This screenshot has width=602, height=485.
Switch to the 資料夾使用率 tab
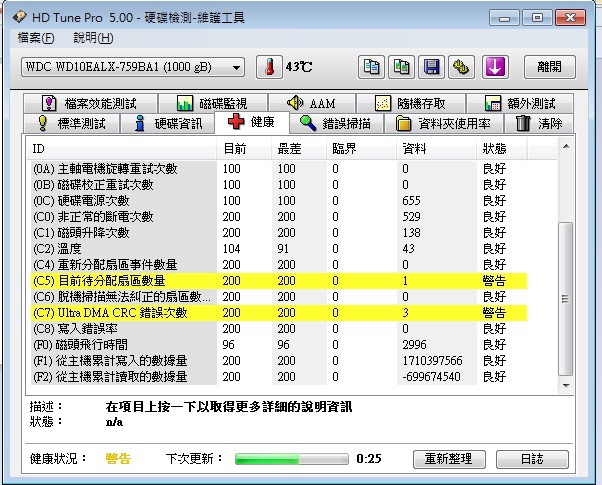click(443, 123)
